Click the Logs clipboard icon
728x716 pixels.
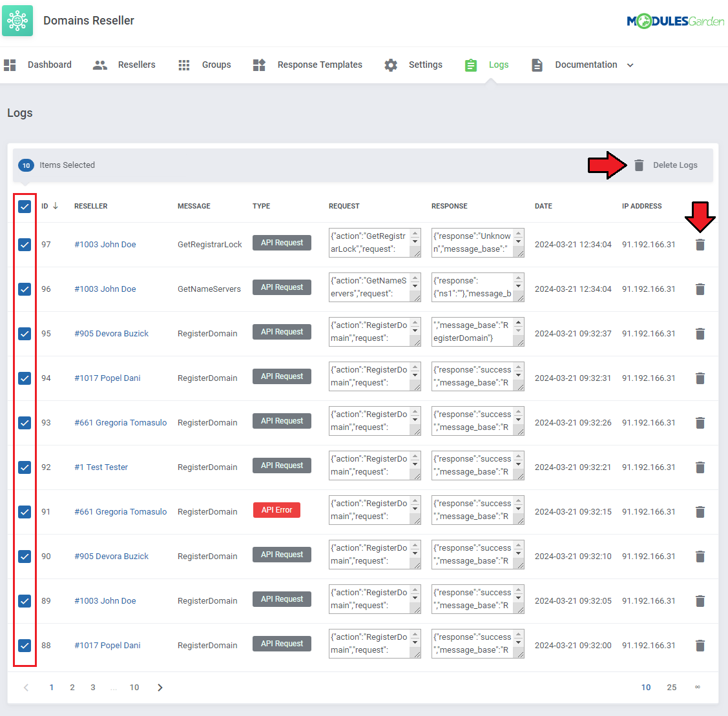point(471,65)
